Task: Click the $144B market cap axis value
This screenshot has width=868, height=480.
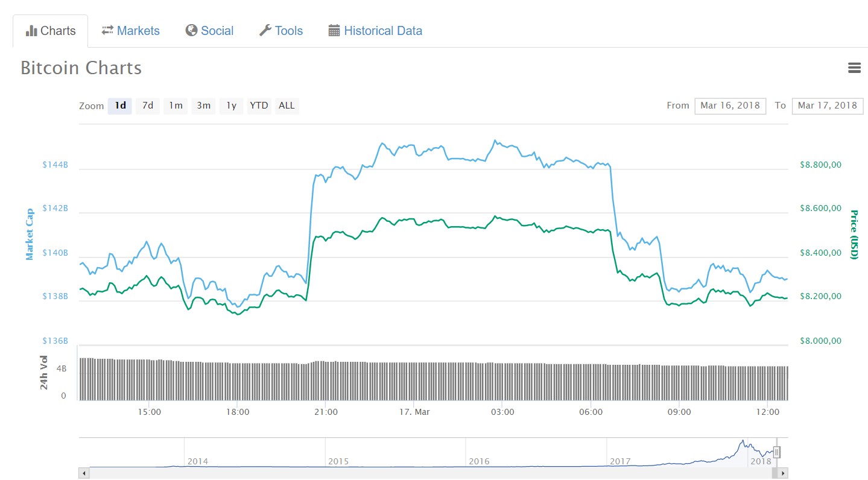Action: click(55, 164)
